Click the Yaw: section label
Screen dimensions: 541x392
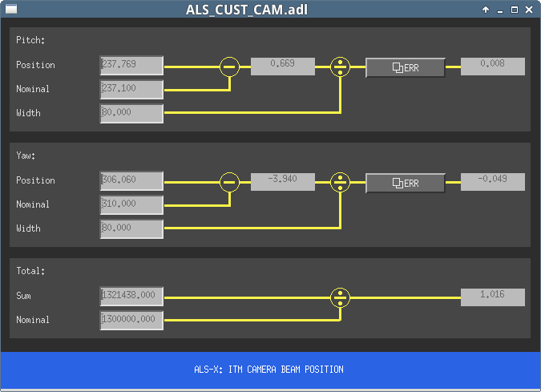[26, 156]
